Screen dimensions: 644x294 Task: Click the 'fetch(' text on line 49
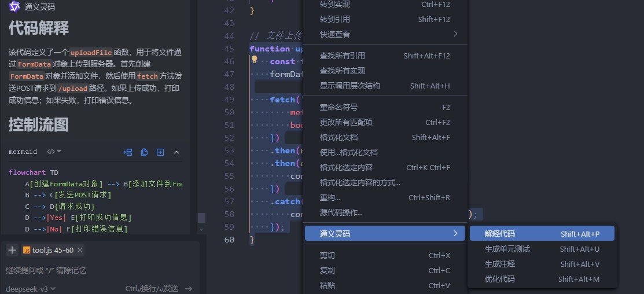tap(285, 100)
